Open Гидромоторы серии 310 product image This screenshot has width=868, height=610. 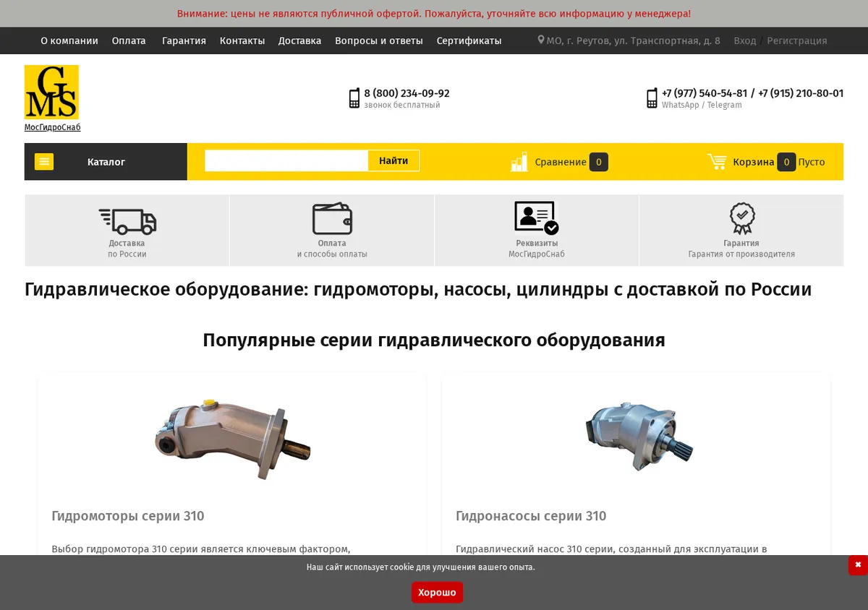point(232,438)
